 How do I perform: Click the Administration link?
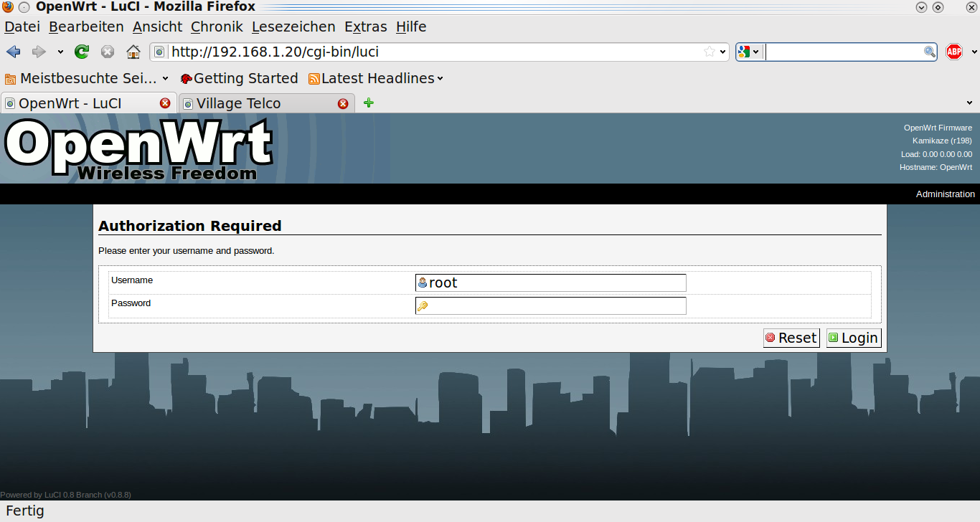click(945, 194)
